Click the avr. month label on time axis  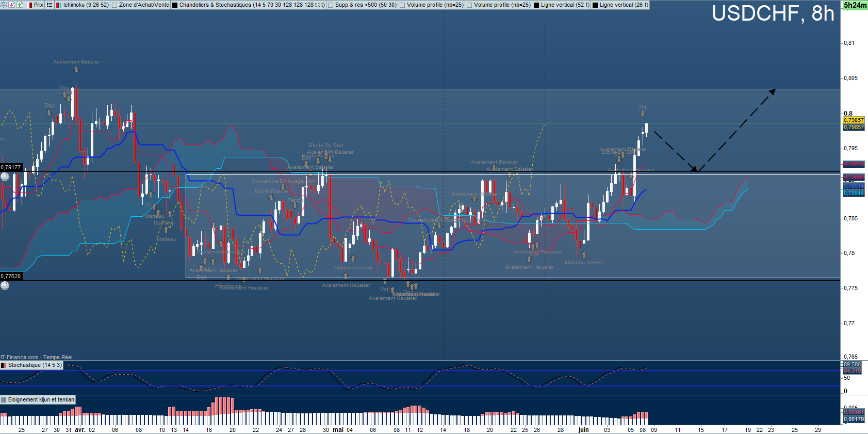pyautogui.click(x=80, y=430)
